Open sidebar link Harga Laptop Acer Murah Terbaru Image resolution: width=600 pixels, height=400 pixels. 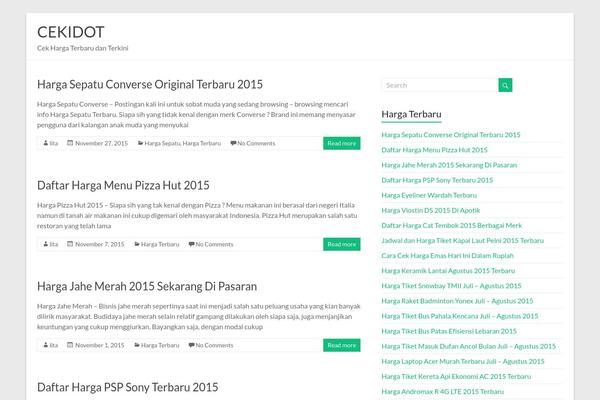(x=463, y=361)
